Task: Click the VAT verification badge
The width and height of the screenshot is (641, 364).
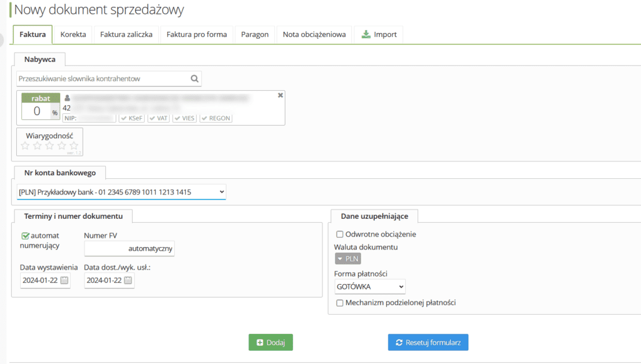Action: pyautogui.click(x=158, y=118)
